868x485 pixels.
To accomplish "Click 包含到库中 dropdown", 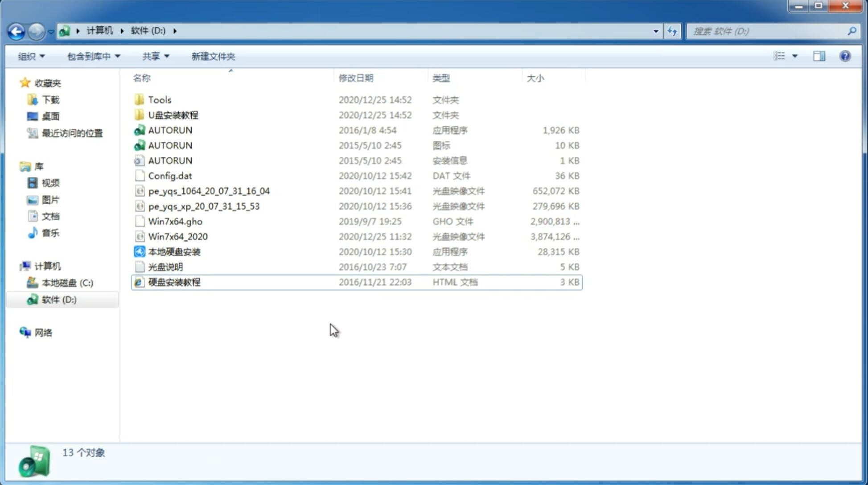I will click(92, 56).
